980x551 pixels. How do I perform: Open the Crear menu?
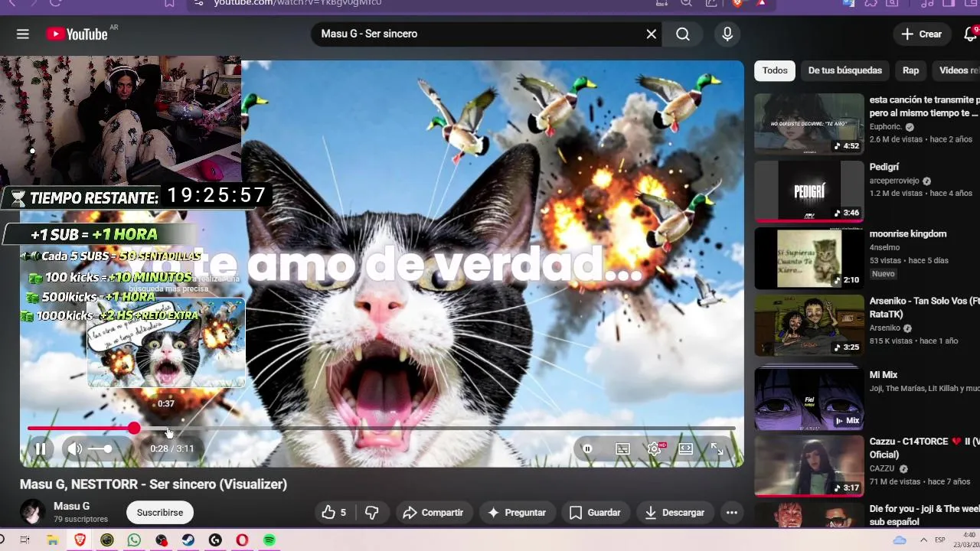(922, 34)
